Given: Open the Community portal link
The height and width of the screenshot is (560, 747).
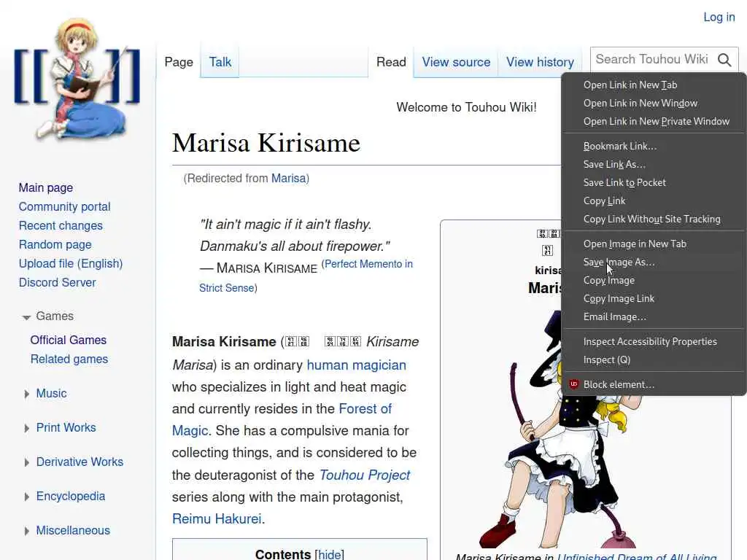Looking at the screenshot, I should coord(65,206).
